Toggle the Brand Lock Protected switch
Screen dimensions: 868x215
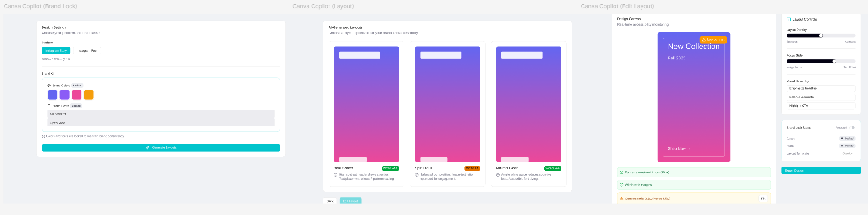click(x=852, y=128)
